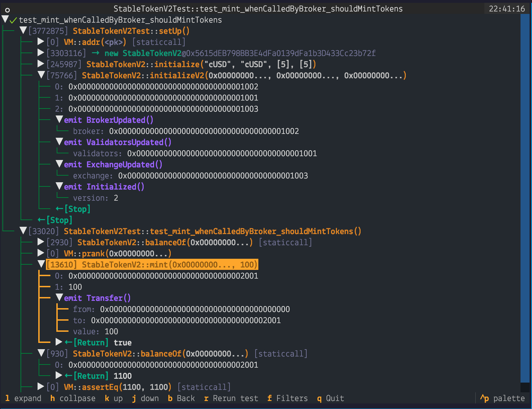This screenshot has width=532, height=409.
Task: Expand the VM::addr staticcall entry
Action: 41,42
